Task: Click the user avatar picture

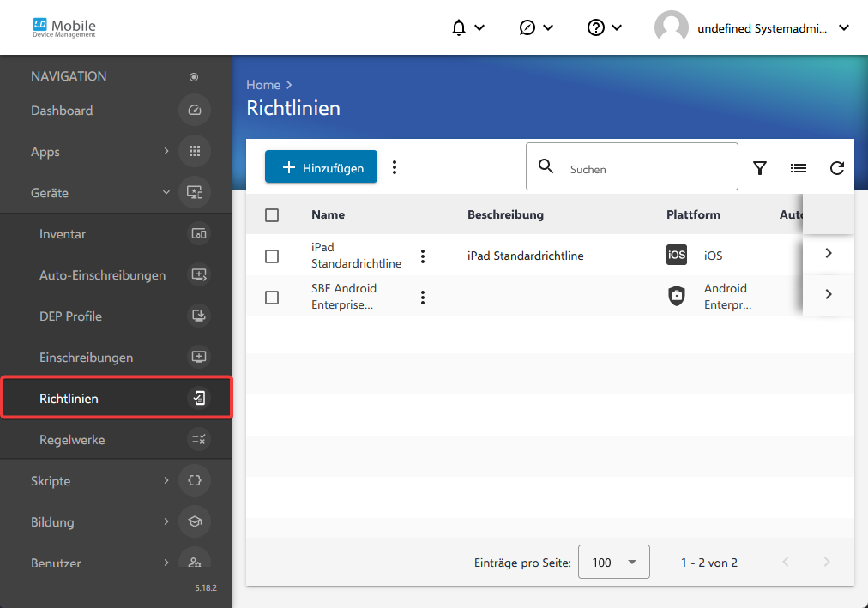Action: [x=671, y=27]
